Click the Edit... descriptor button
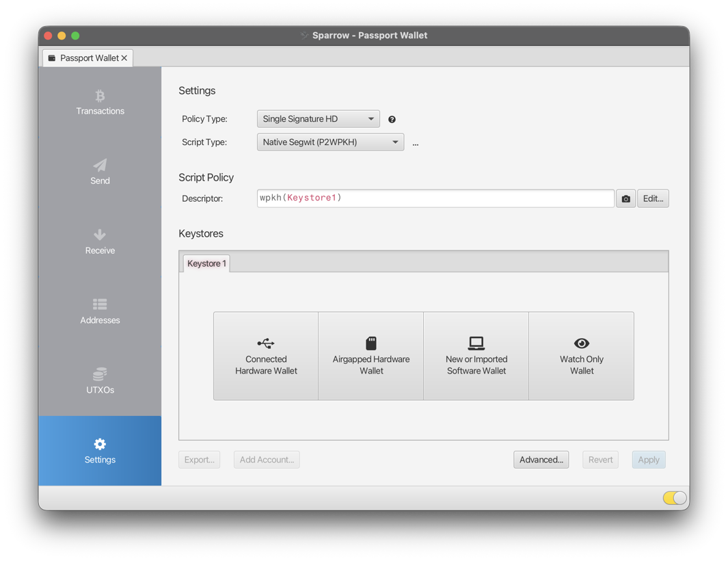Image resolution: width=728 pixels, height=561 pixels. (x=653, y=198)
